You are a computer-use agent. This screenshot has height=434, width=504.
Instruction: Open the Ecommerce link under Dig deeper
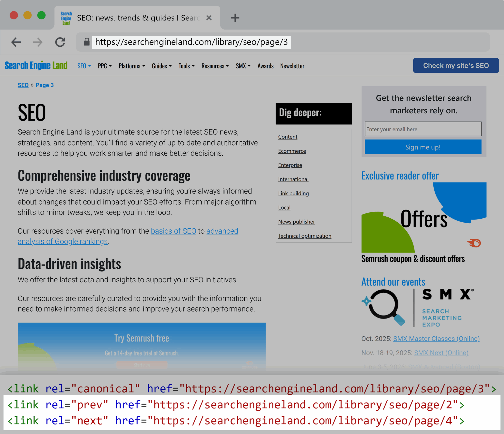pyautogui.click(x=292, y=151)
